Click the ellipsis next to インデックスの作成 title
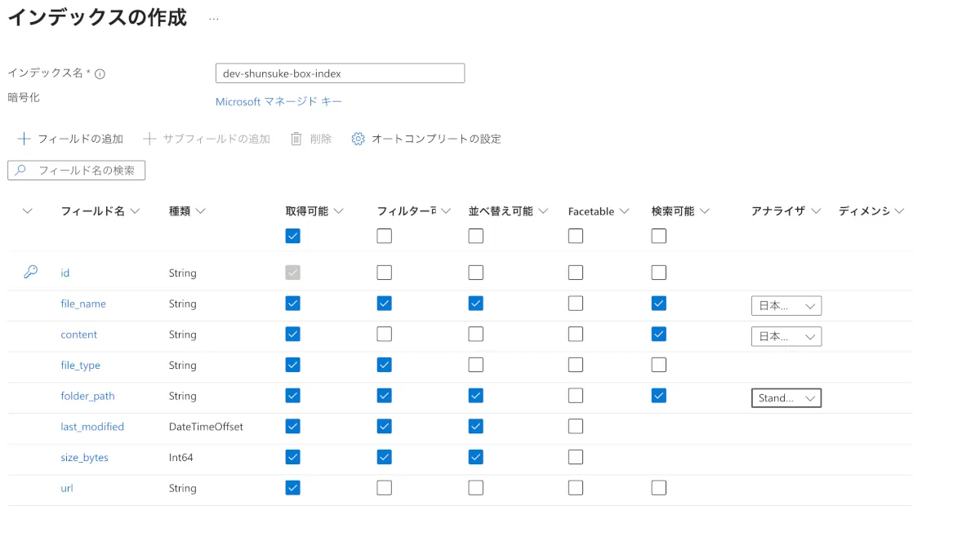This screenshot has height=550, width=980. click(x=214, y=18)
